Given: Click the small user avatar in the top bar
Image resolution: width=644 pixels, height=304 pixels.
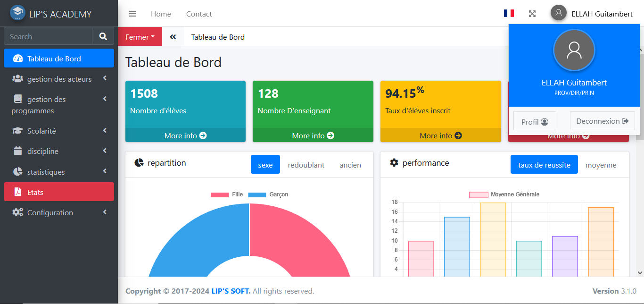Looking at the screenshot, I should coord(558,13).
